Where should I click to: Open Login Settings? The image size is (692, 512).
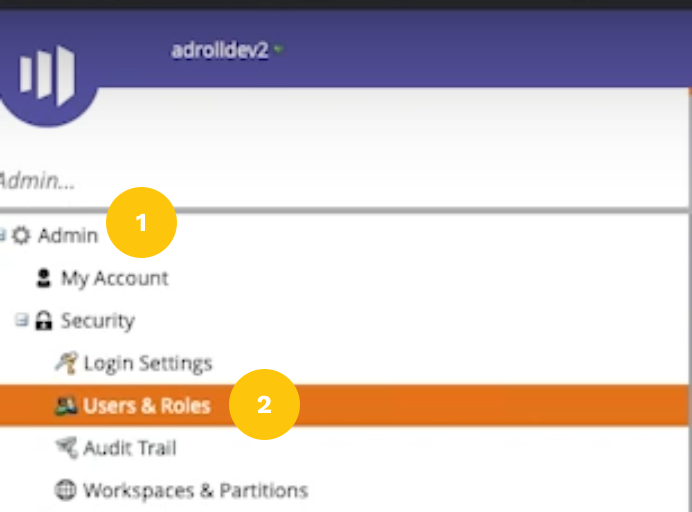(148, 363)
